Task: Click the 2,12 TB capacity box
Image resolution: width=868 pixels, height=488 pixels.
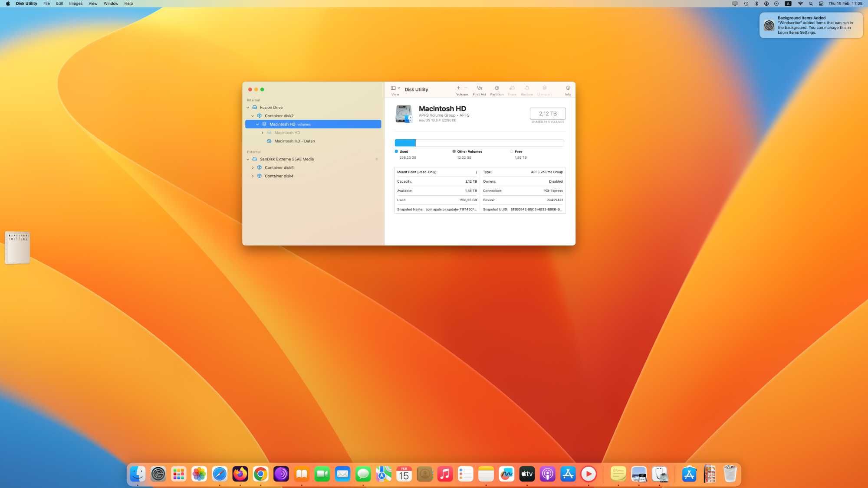Action: pos(548,114)
